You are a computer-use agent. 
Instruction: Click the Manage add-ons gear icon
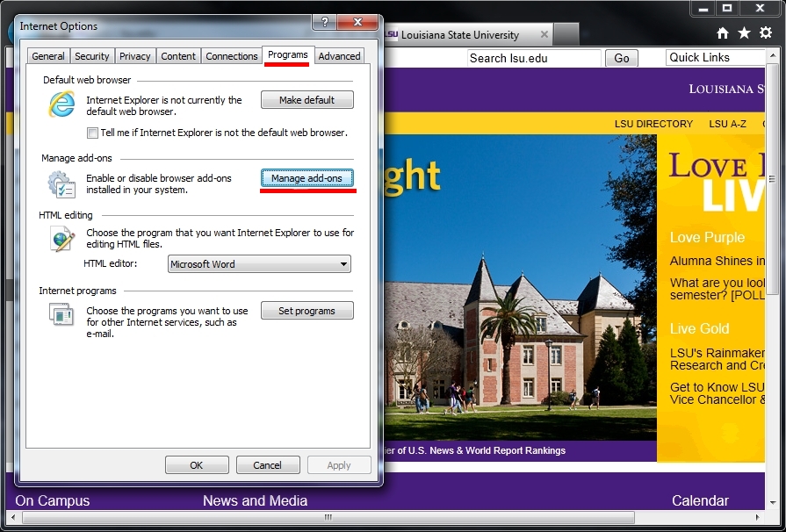click(x=61, y=183)
